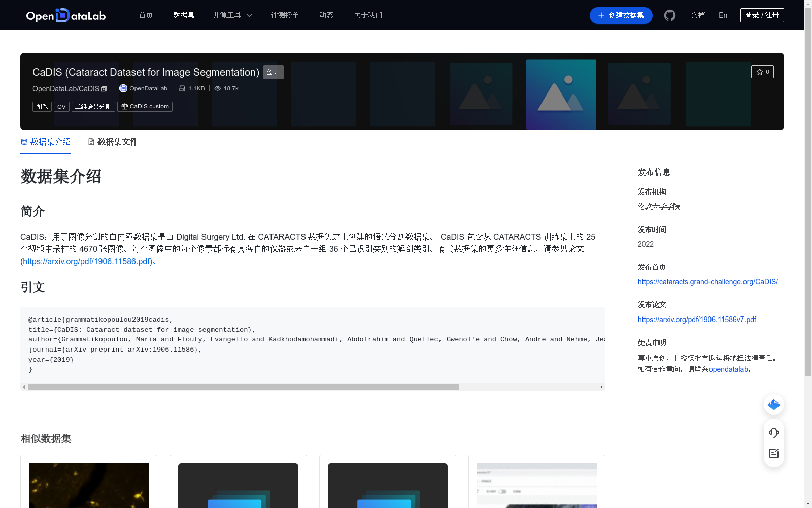812x508 pixels.
Task: Open the 动态 menu item
Action: tap(326, 15)
